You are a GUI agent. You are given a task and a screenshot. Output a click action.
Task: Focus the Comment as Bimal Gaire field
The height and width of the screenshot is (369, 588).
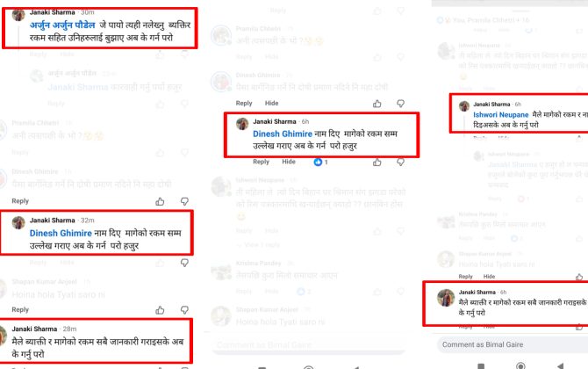(x=513, y=344)
